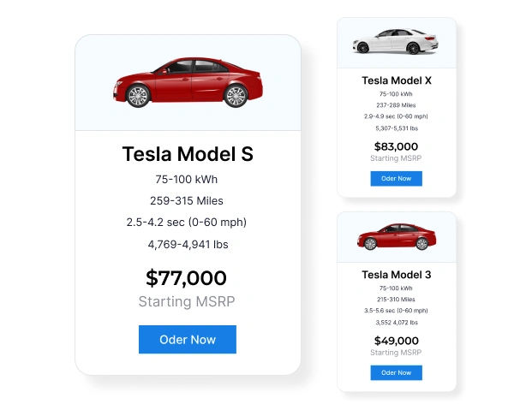Click the $77,000 price
This screenshot has width=532, height=410.
[187, 278]
